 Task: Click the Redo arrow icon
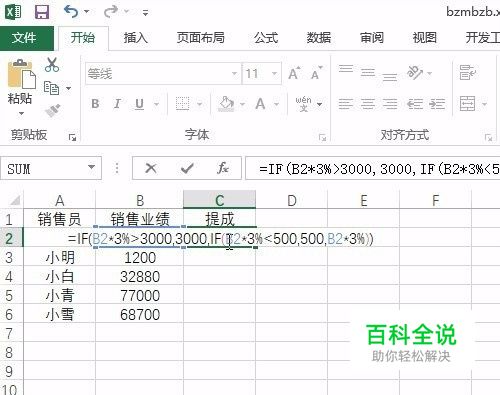click(x=111, y=12)
